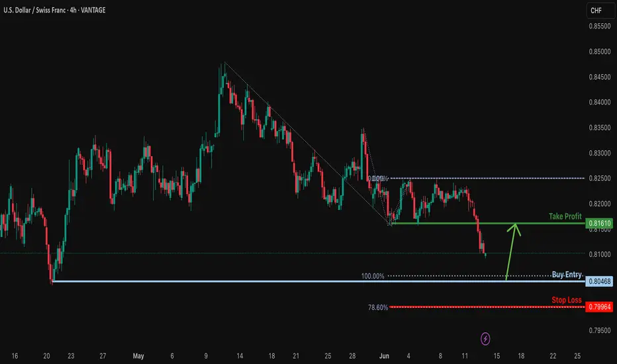Click the '15' date label on time axis
This screenshot has width=617, height=364.
tap(497, 356)
